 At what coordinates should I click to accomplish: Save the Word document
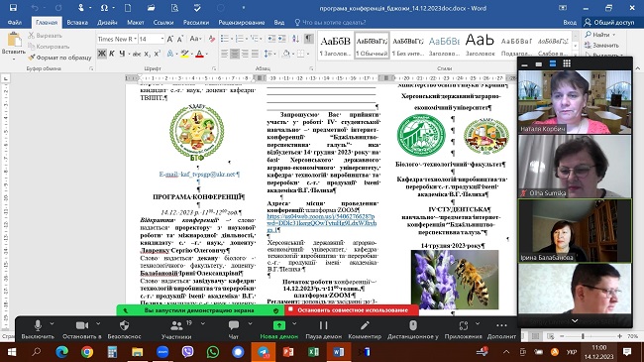13,7
